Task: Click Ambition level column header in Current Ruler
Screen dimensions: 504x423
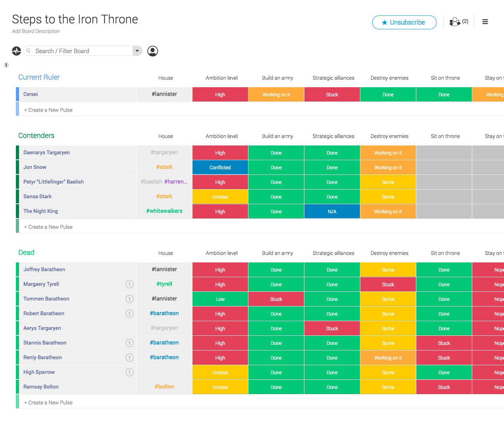Action: [221, 78]
